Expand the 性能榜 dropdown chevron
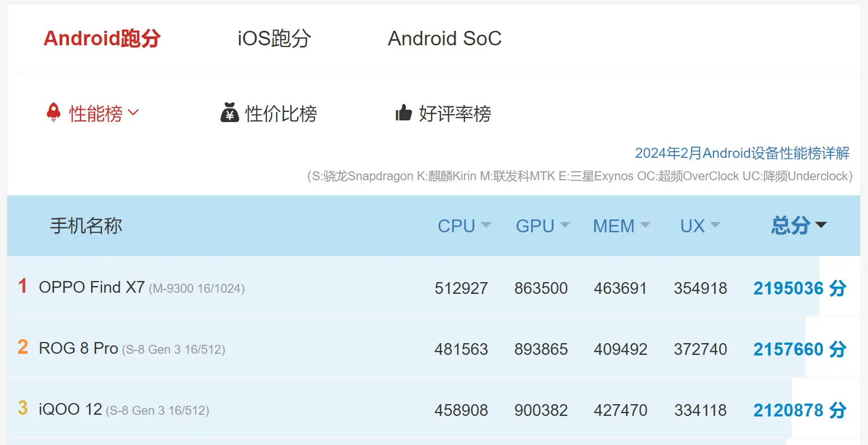Screen dimensions: 868x445 [x=133, y=112]
